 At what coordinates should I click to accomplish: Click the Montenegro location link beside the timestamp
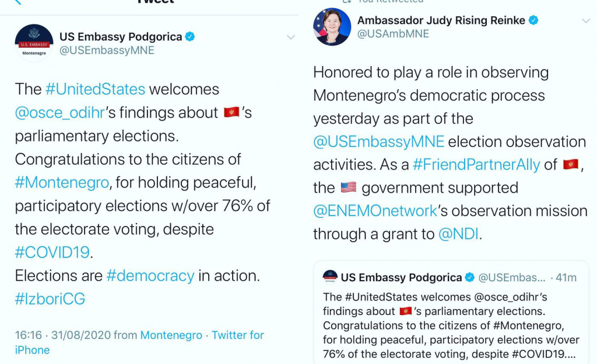(171, 335)
